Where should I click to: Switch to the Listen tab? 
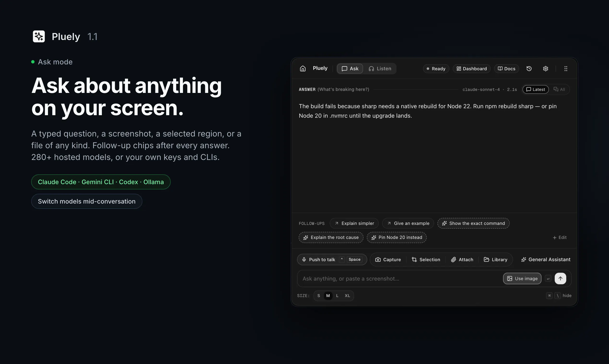[x=380, y=69]
